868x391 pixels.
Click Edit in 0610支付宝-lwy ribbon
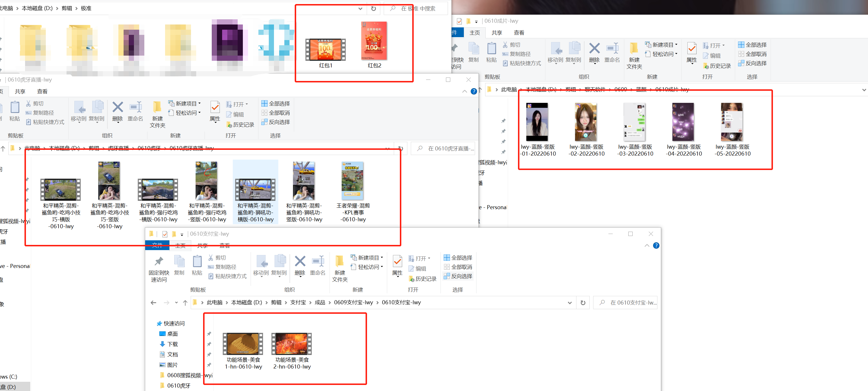tap(417, 269)
